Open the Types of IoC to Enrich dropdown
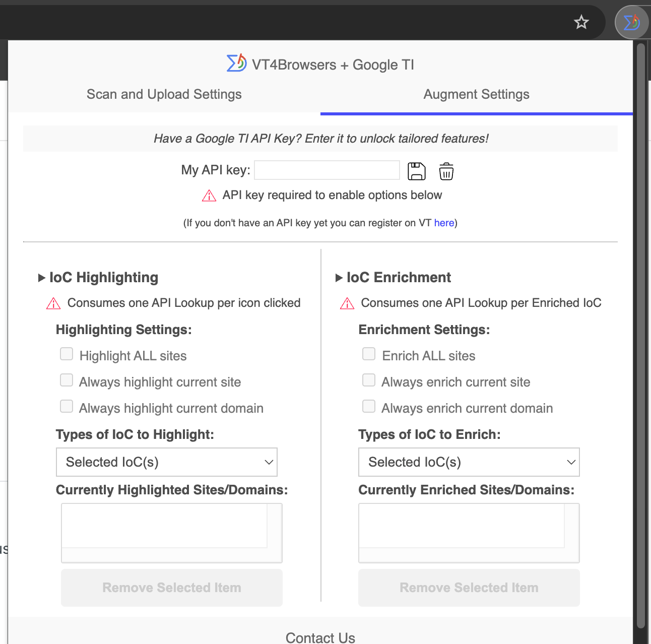The height and width of the screenshot is (644, 651). coord(469,462)
